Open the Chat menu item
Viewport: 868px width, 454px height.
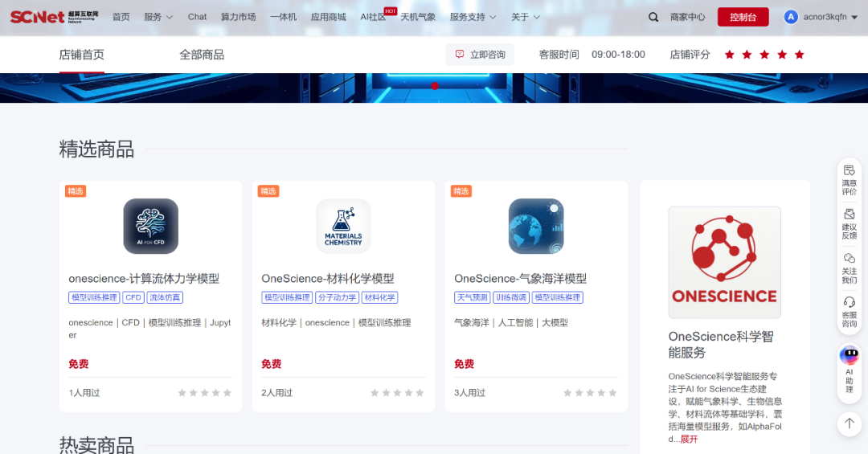[197, 17]
